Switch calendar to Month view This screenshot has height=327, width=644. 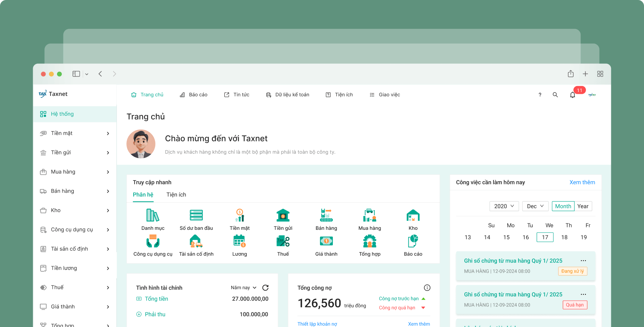[x=563, y=206]
